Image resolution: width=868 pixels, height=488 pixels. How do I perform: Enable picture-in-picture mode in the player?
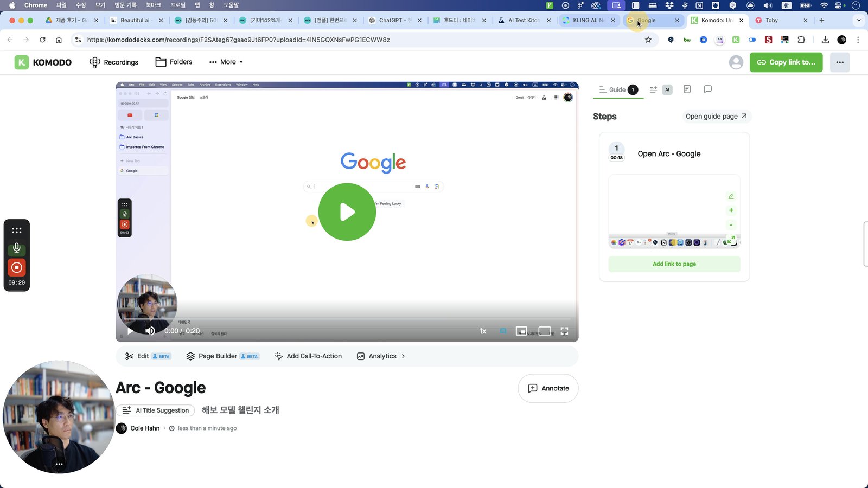(x=521, y=331)
